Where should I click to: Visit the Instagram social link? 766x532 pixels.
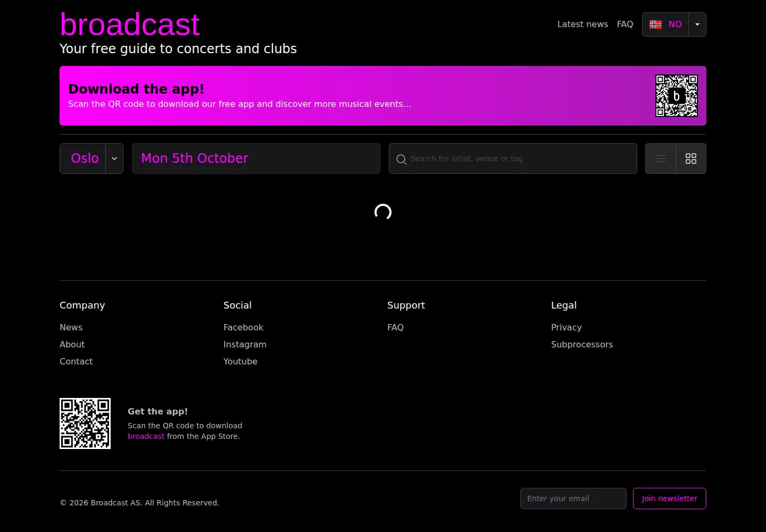[x=245, y=344]
